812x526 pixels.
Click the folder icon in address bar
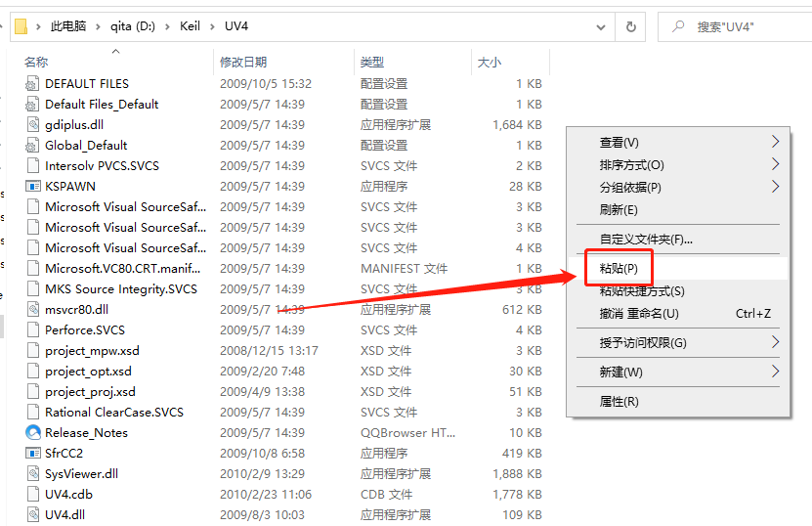click(21, 26)
